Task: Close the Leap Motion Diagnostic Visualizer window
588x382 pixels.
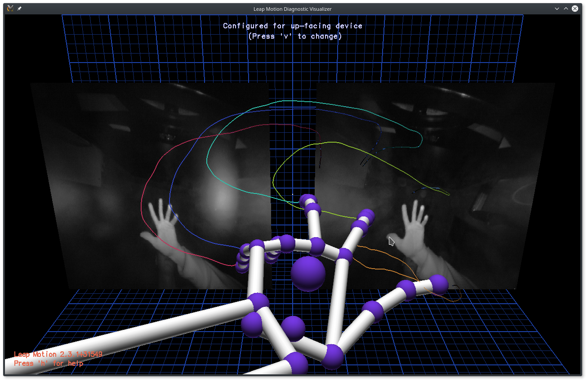Action: tap(575, 9)
